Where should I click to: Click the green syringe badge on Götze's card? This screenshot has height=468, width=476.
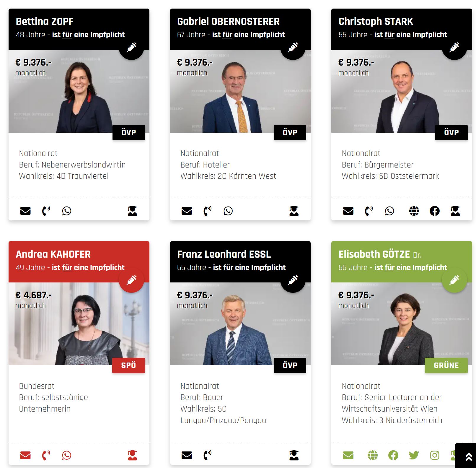click(454, 280)
